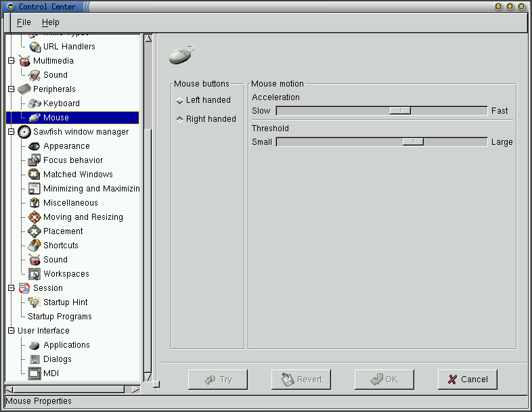Open the Help menu
Image resolution: width=532 pixels, height=412 pixels.
coord(51,22)
